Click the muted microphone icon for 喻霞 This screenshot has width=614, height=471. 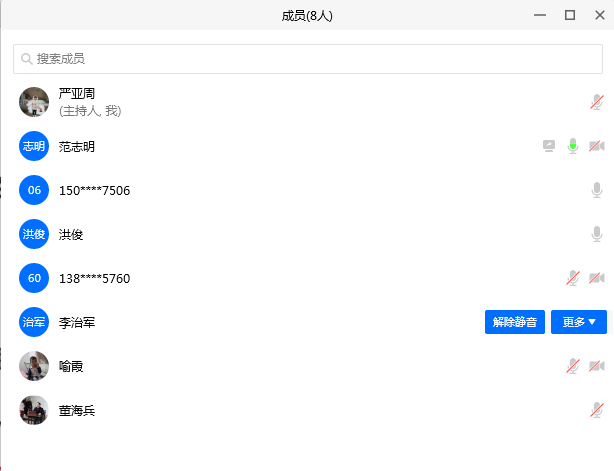(573, 366)
